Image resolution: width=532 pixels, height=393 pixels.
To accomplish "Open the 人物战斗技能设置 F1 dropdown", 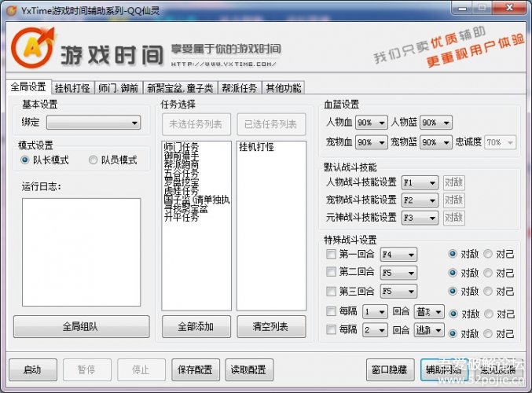I will pos(420,182).
